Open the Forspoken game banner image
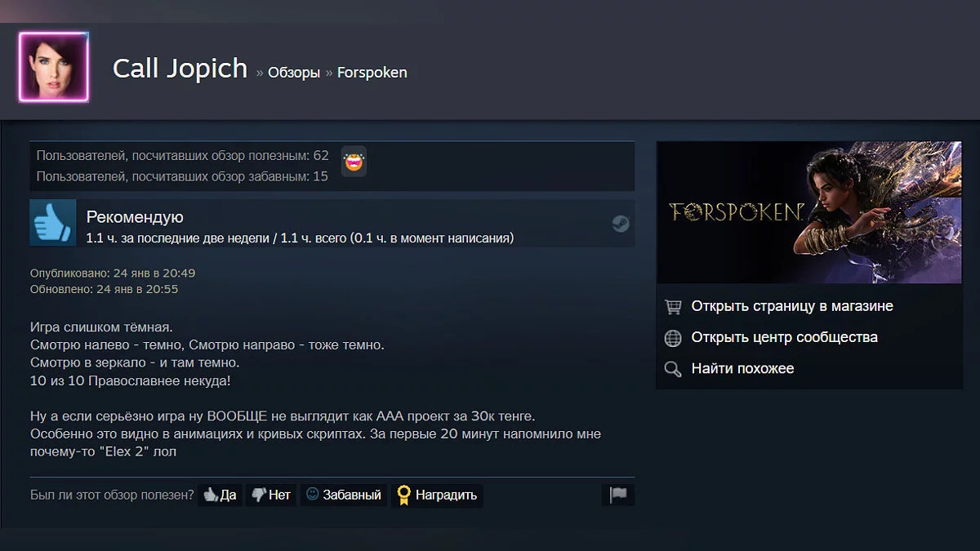The width and height of the screenshot is (980, 551). tap(809, 212)
